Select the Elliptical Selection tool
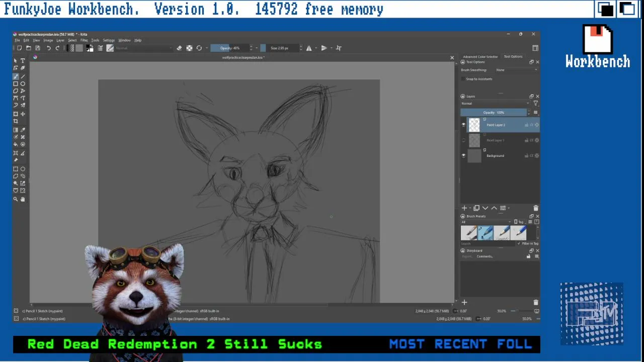This screenshot has width=644, height=362. [x=23, y=169]
